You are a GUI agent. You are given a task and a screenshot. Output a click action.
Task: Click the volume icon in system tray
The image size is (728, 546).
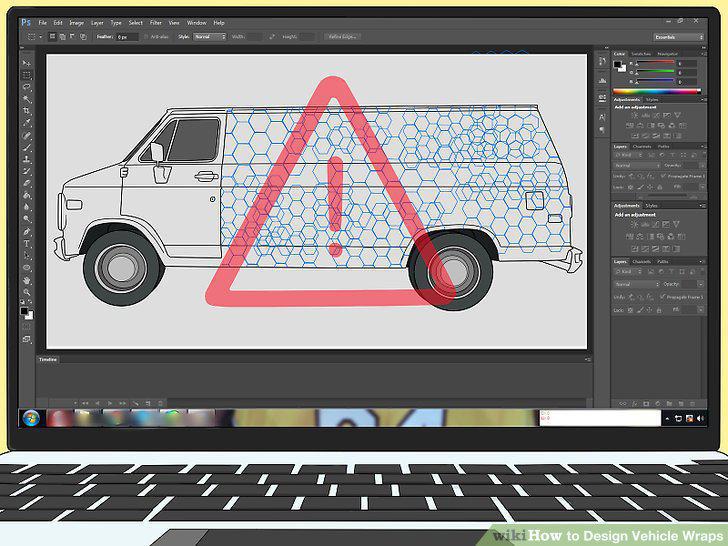click(700, 418)
